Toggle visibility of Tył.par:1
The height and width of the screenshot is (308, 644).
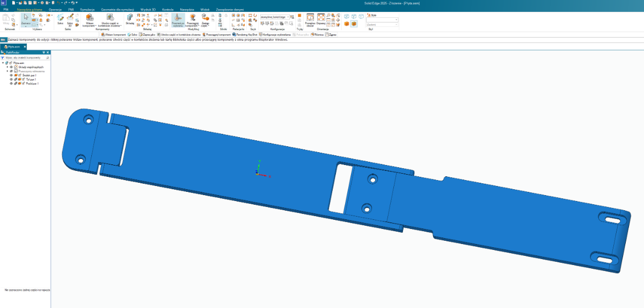(11, 80)
